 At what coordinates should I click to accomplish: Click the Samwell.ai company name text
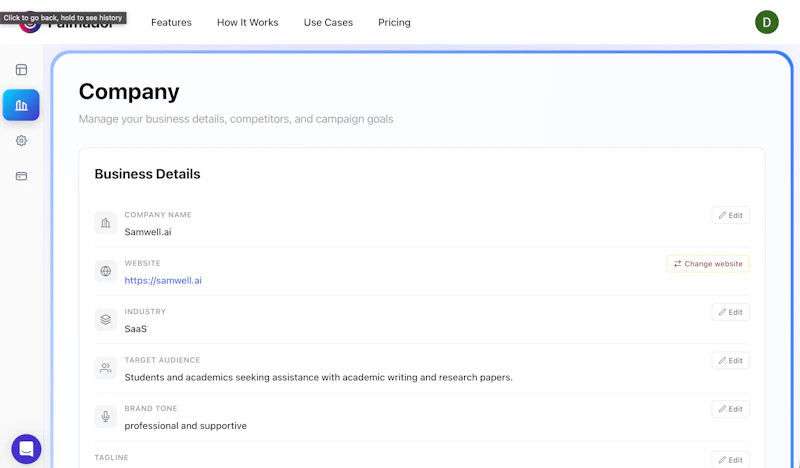148,232
